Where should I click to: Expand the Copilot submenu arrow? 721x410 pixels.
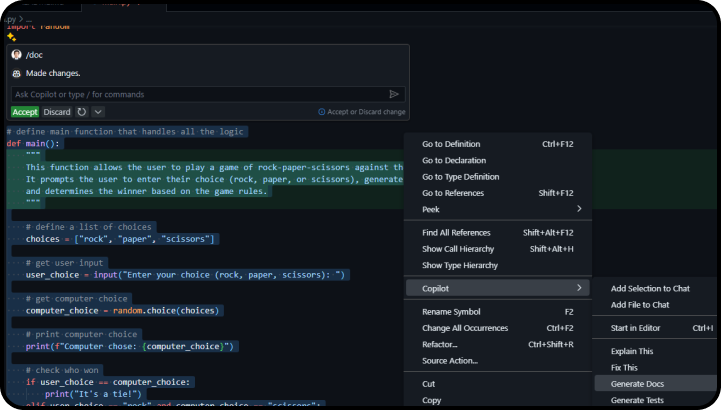tap(579, 288)
